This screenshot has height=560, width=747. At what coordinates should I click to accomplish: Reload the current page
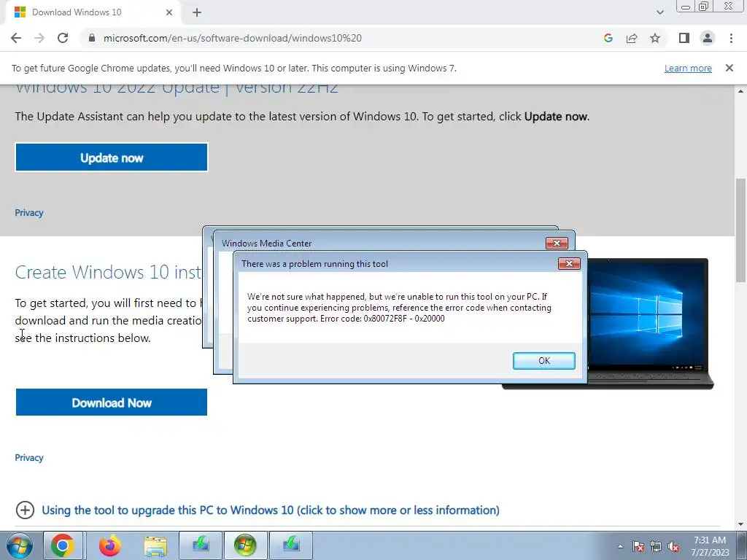tap(63, 38)
